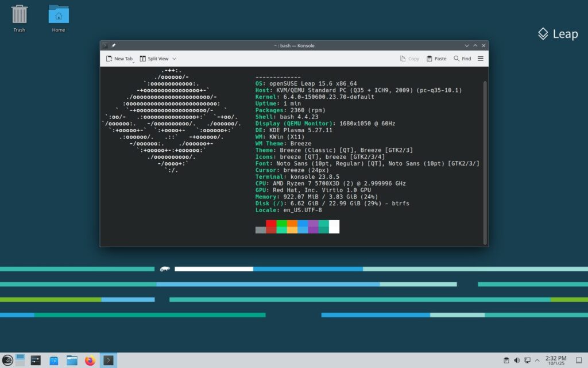The height and width of the screenshot is (368, 588).
Task: Create a new tab with the New Tab button
Action: [119, 58]
